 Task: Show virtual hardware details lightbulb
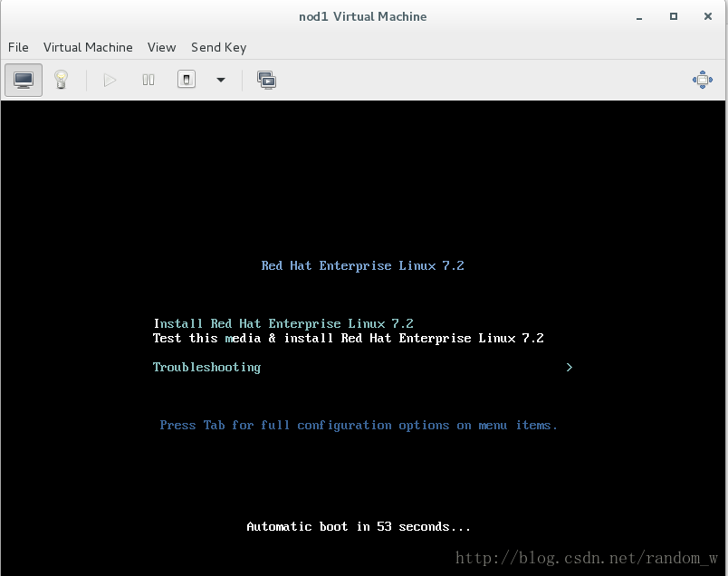(x=61, y=80)
